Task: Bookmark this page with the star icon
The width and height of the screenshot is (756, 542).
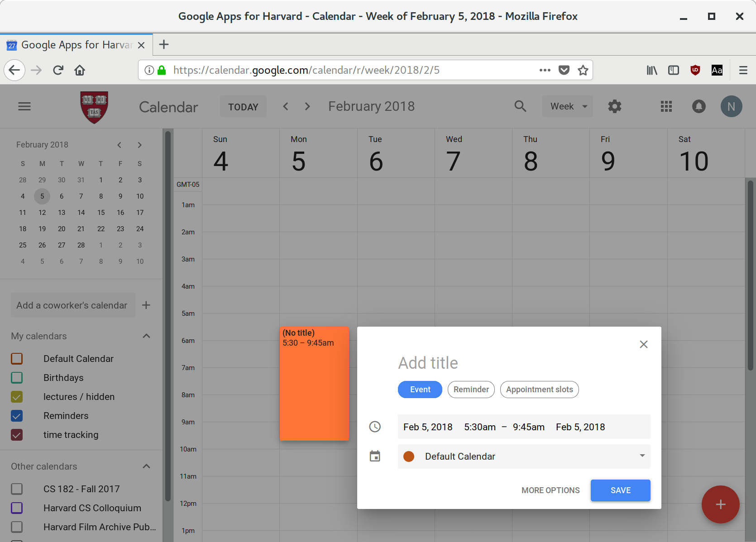Action: coord(583,70)
